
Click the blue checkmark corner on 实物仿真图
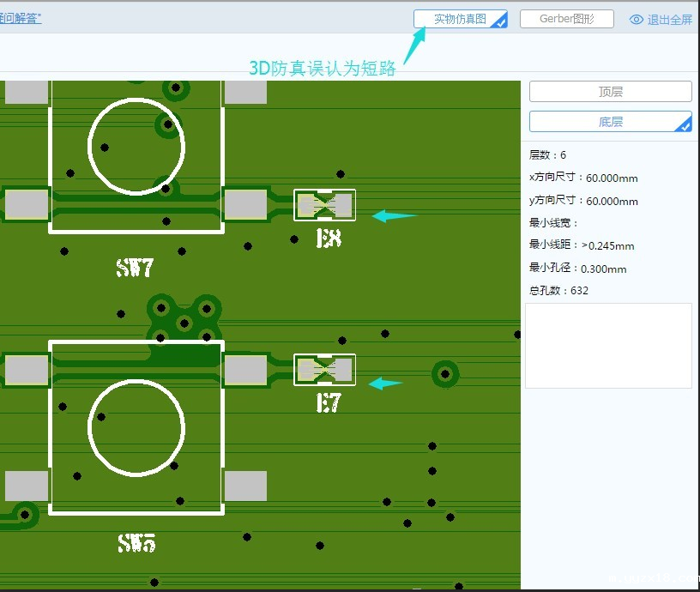tap(499, 23)
